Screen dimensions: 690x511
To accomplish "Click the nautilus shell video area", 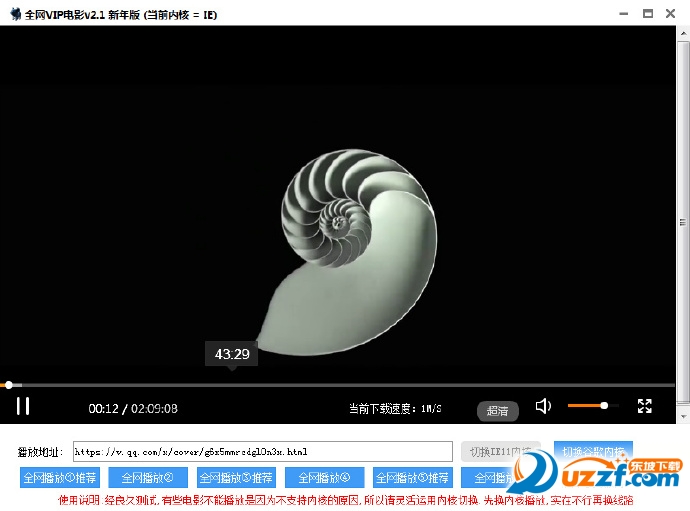I will [x=345, y=250].
